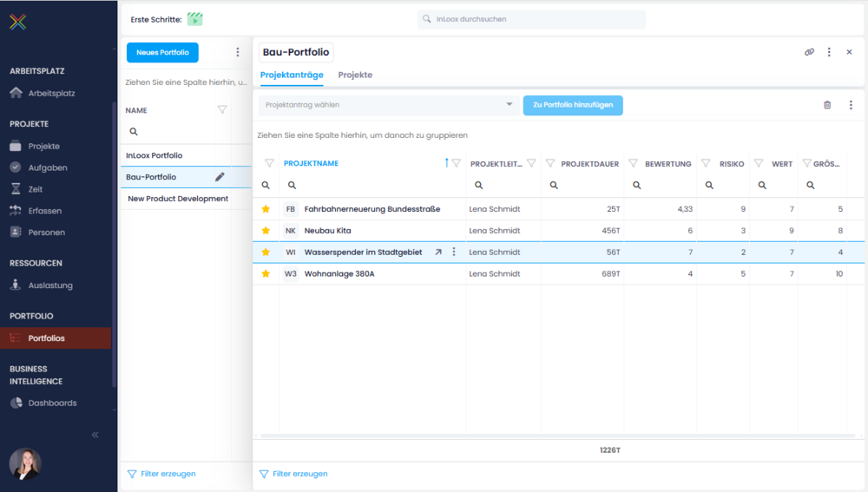Click the copy link icon for Bau-Portfolio
The width and height of the screenshot is (868, 492).
click(x=809, y=52)
